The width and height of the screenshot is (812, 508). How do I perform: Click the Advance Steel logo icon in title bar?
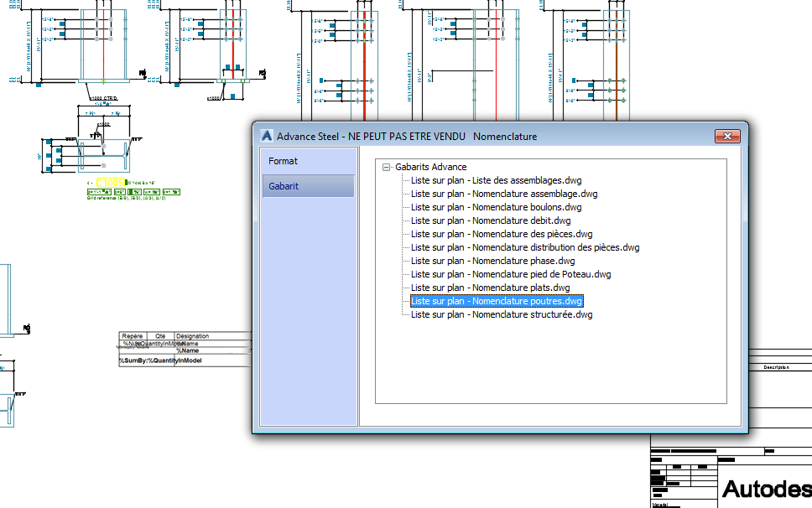(266, 136)
